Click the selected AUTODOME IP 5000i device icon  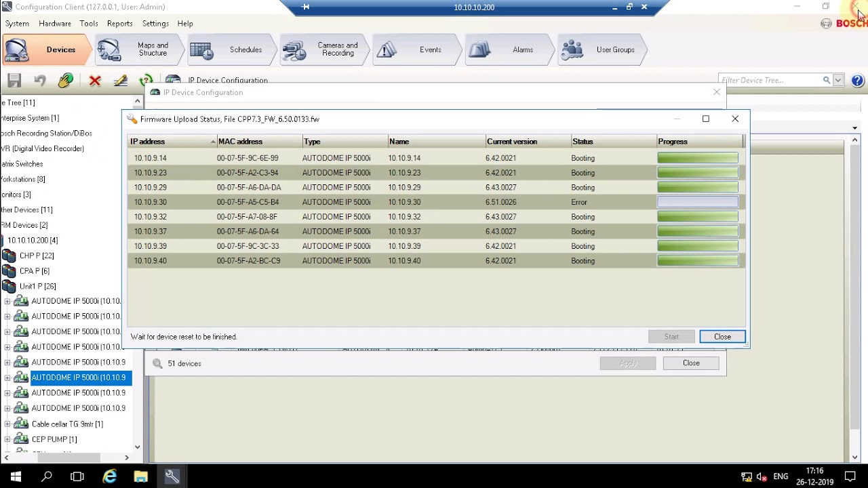pos(22,378)
